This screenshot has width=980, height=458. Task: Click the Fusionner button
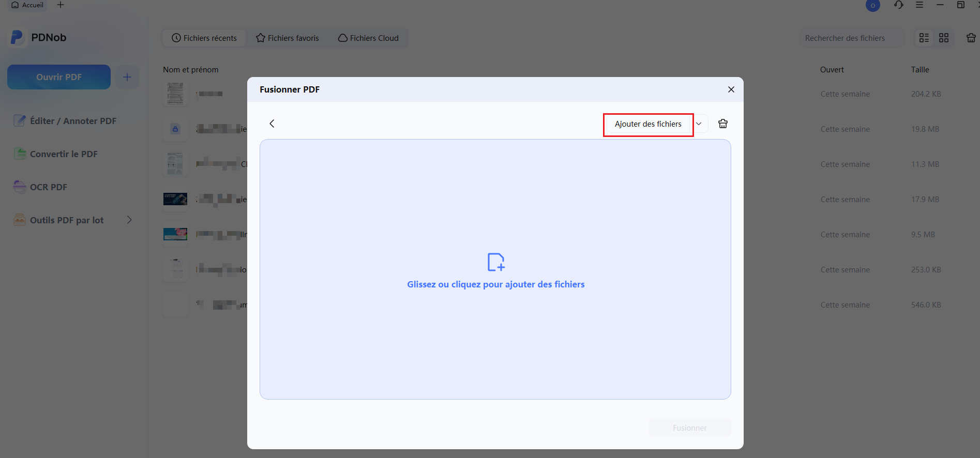pyautogui.click(x=689, y=428)
